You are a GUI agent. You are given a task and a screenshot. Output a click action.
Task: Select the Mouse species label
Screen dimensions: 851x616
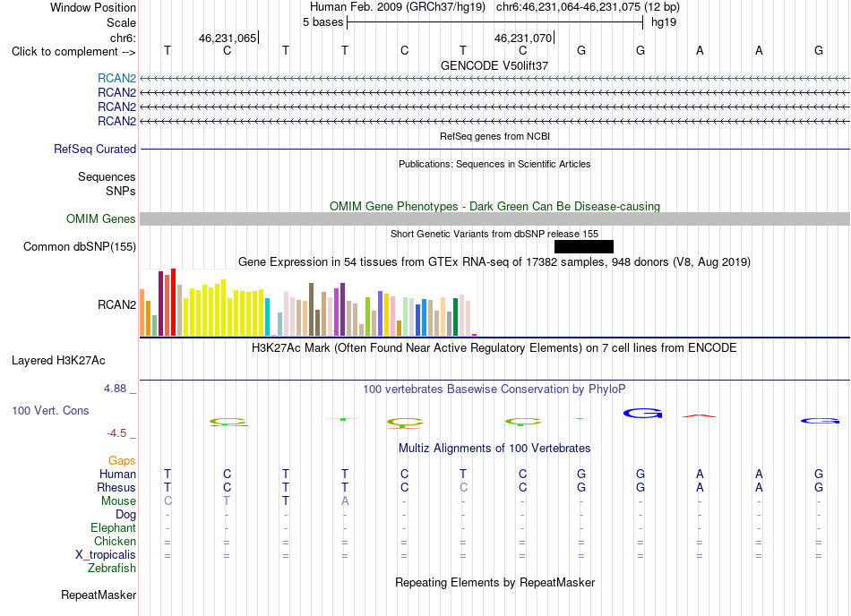[x=118, y=501]
